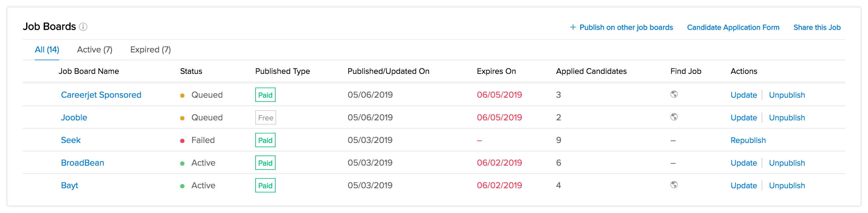Screen dimensions: 868x213
Task: Open the Seek job board link
Action: (71, 140)
